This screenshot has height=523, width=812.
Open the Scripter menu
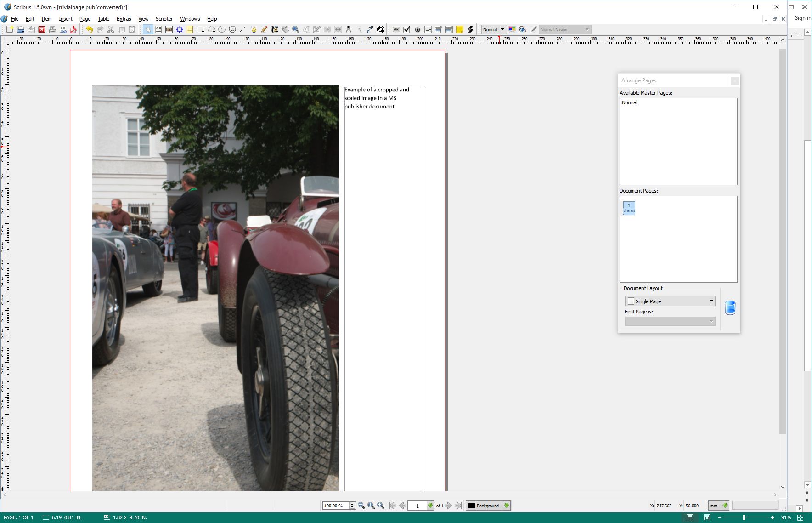click(164, 19)
